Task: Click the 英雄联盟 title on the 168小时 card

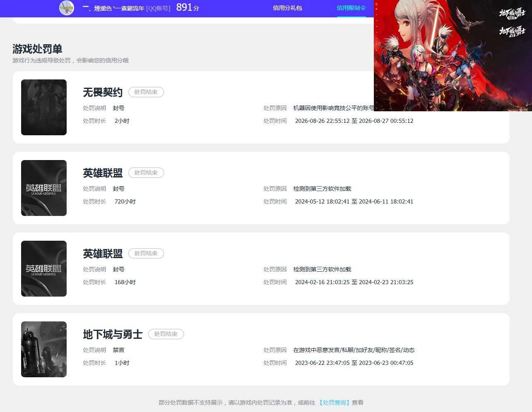Action: tap(103, 254)
